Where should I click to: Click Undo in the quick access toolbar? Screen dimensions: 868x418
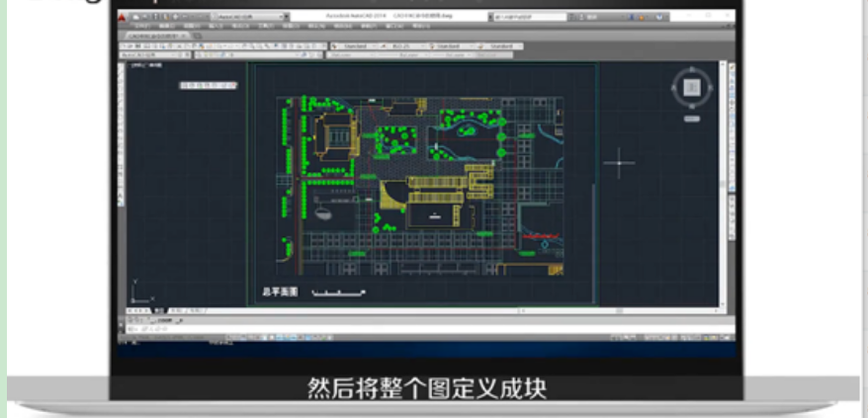(186, 17)
